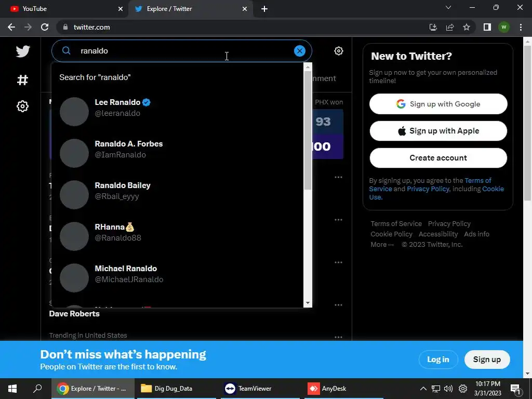532x399 pixels.
Task: Click the Log in button in banner
Action: click(x=438, y=360)
